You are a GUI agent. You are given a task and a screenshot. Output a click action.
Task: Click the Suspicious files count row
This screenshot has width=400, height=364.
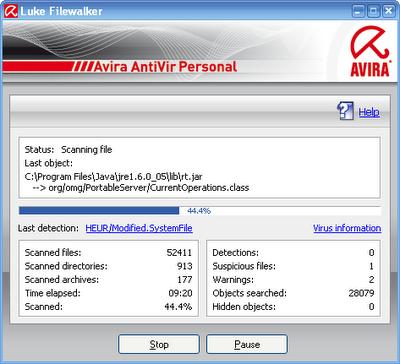click(x=293, y=266)
